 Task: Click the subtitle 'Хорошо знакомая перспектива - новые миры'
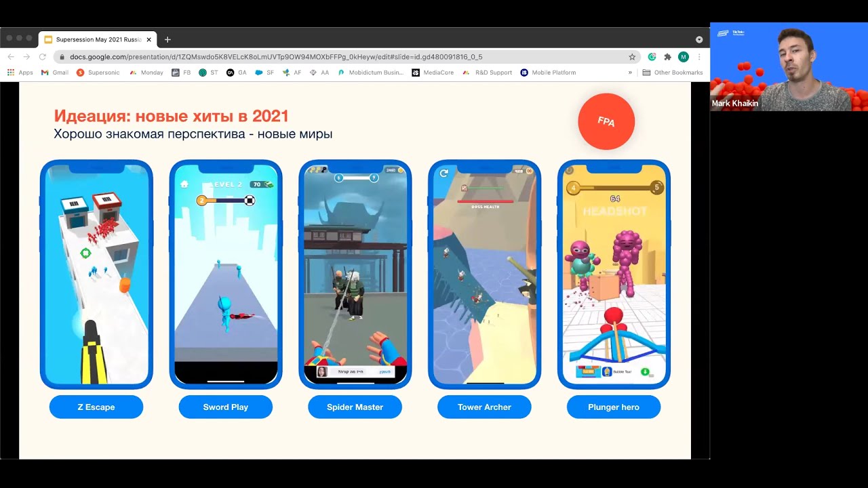[x=193, y=134]
